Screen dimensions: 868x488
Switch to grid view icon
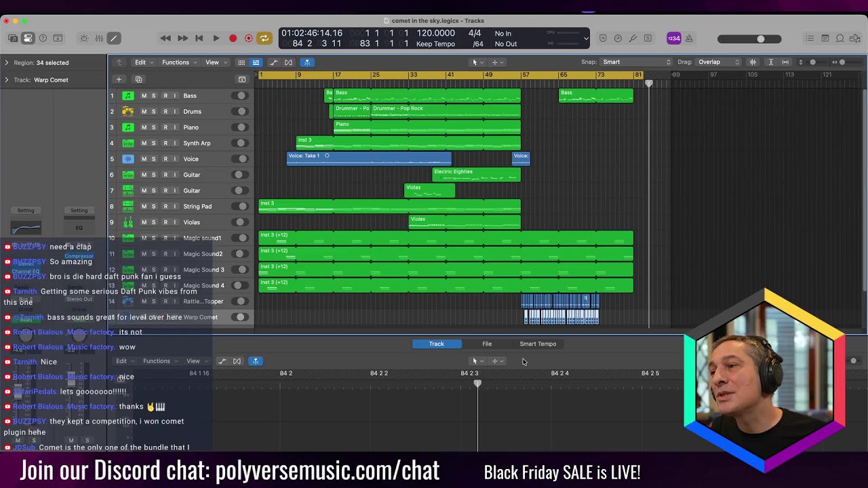pos(241,62)
